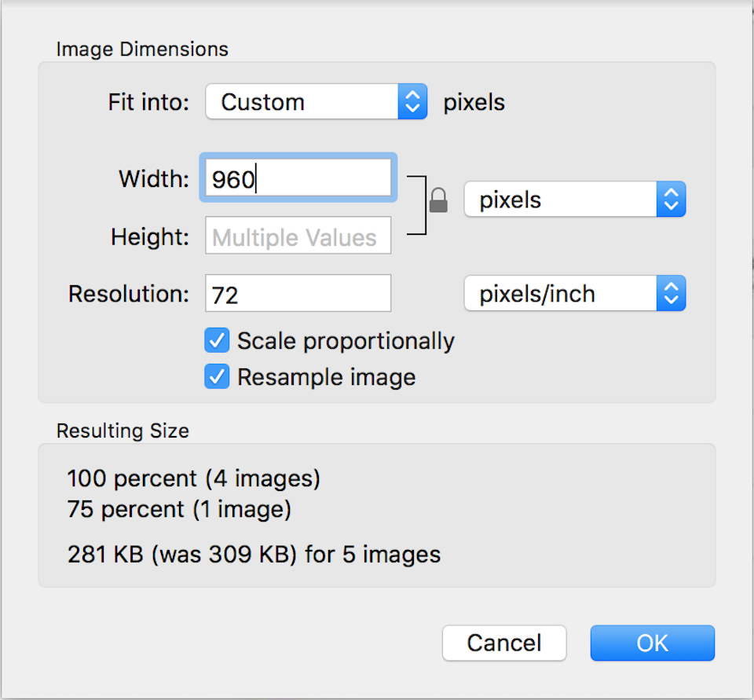Click the Resolution field showing 72
Viewport: 754px width, 700px height.
pyautogui.click(x=298, y=294)
